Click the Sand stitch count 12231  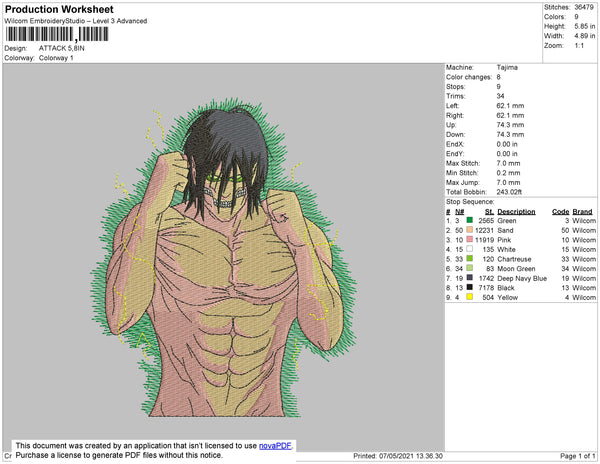click(484, 230)
